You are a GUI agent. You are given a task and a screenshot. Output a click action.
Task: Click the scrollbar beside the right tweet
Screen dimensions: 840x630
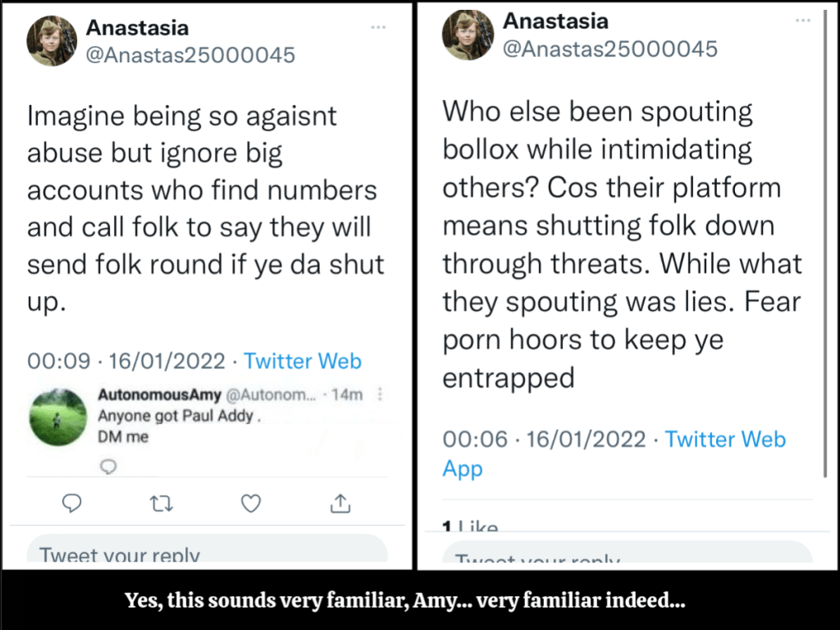click(824, 246)
